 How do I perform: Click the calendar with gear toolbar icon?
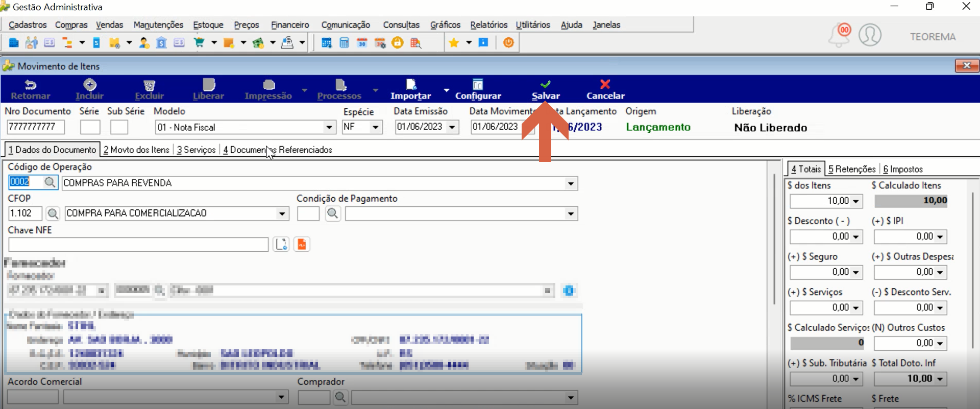click(x=380, y=43)
